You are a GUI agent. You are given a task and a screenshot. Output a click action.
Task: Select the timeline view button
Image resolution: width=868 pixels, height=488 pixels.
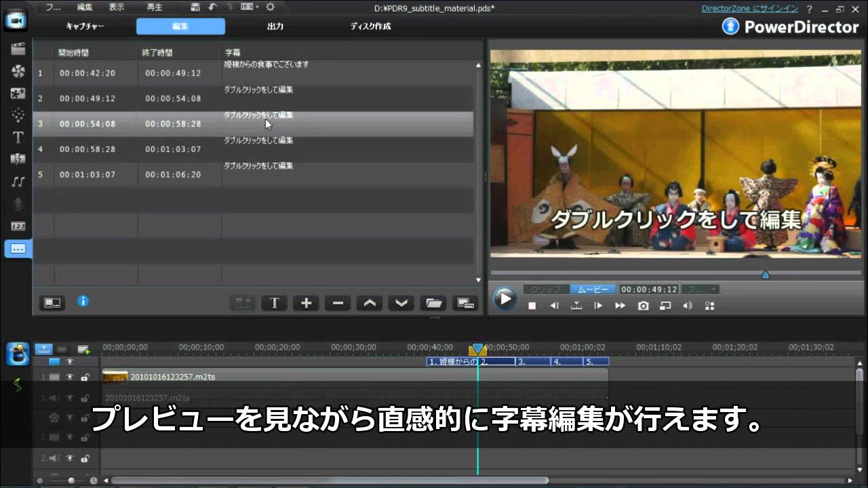(x=43, y=349)
